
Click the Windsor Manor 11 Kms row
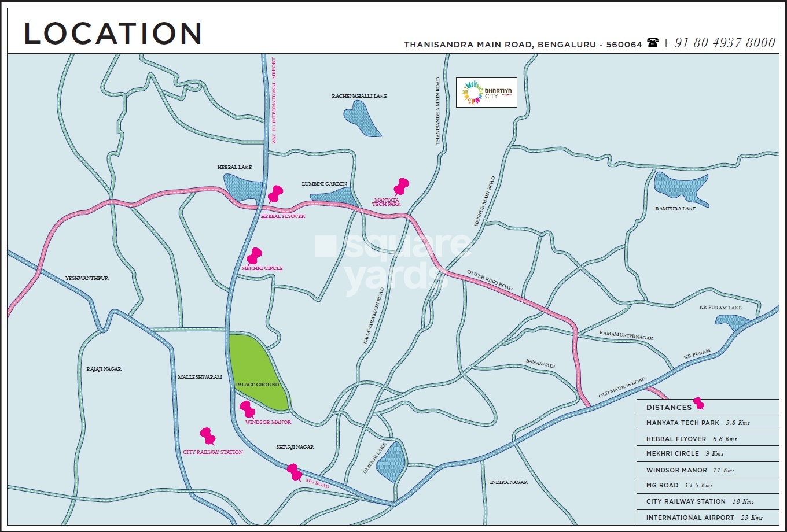click(708, 470)
